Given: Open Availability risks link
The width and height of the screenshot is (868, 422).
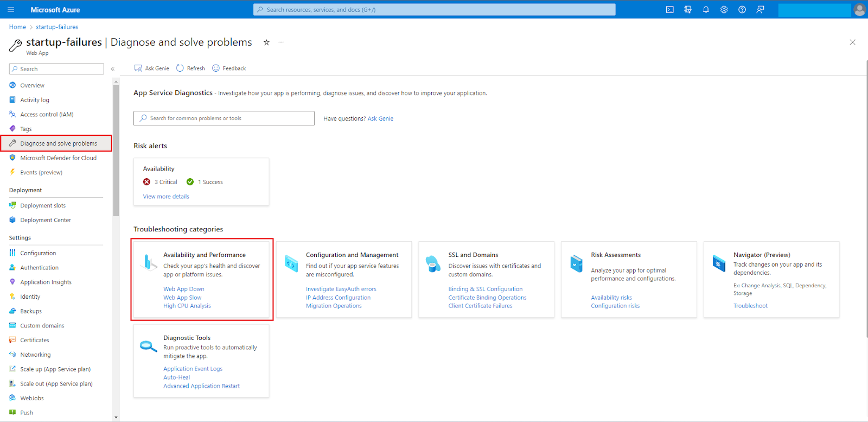Looking at the screenshot, I should 611,298.
